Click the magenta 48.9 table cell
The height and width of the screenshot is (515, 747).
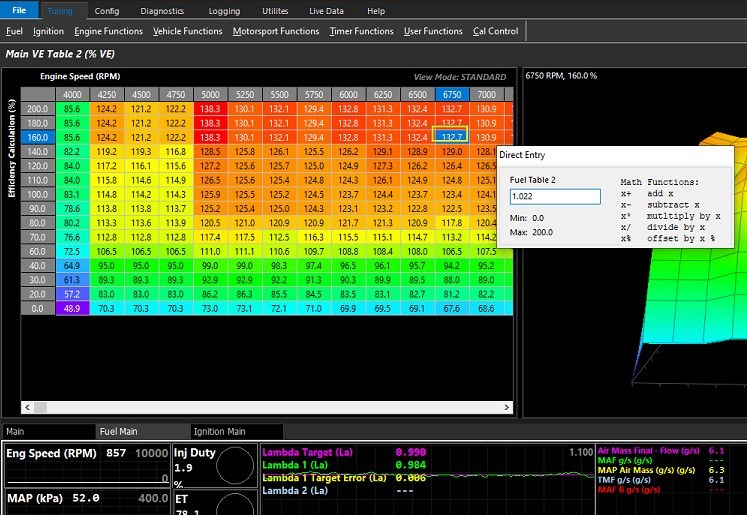pos(72,309)
